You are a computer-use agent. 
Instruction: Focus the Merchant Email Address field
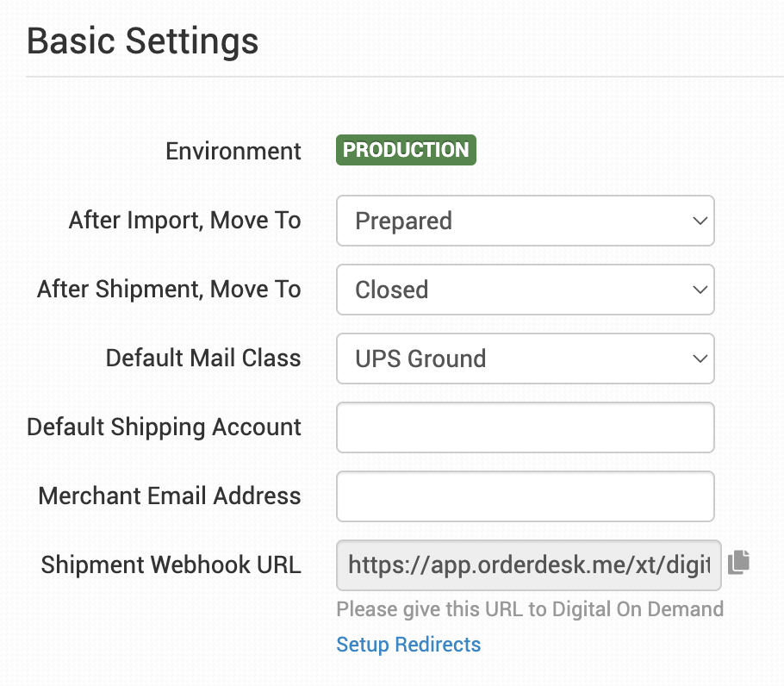(525, 496)
